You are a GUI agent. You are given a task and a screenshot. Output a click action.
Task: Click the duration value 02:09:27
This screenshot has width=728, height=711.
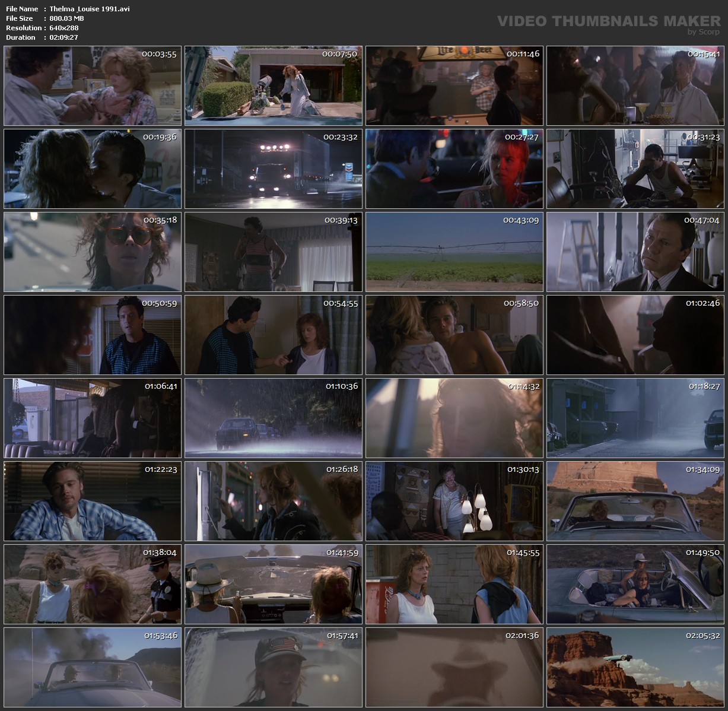(64, 37)
